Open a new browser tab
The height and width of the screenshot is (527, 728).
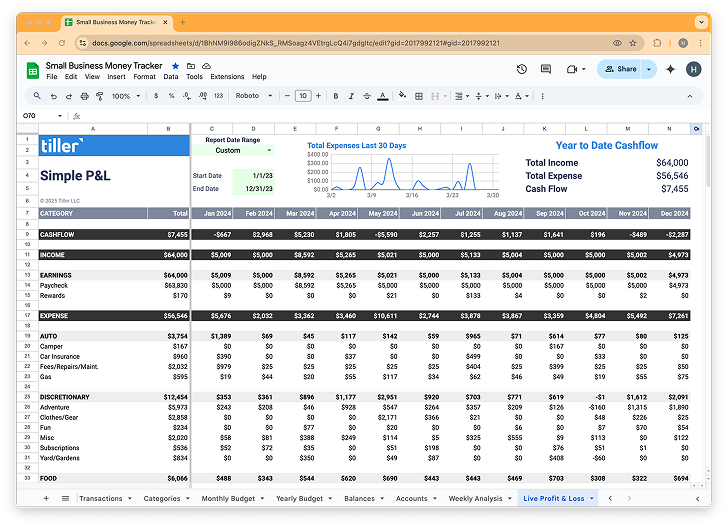click(x=182, y=22)
